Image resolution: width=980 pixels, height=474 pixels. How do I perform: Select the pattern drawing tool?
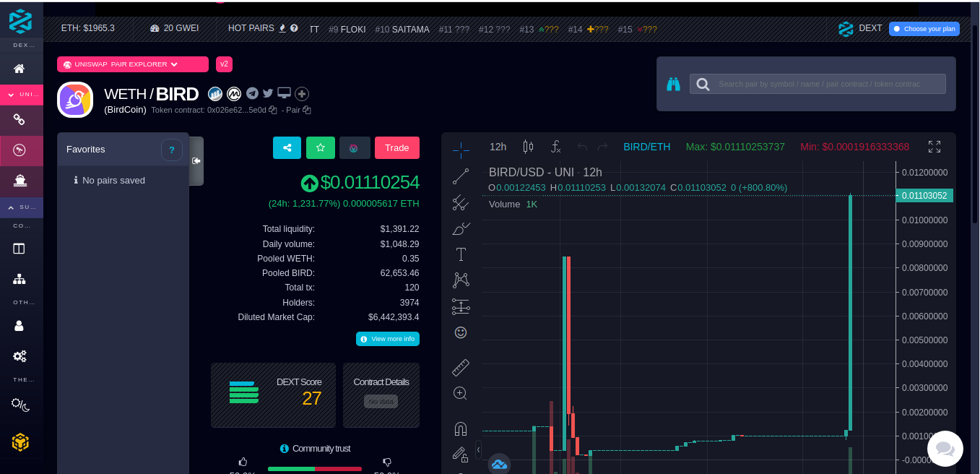[x=461, y=280]
